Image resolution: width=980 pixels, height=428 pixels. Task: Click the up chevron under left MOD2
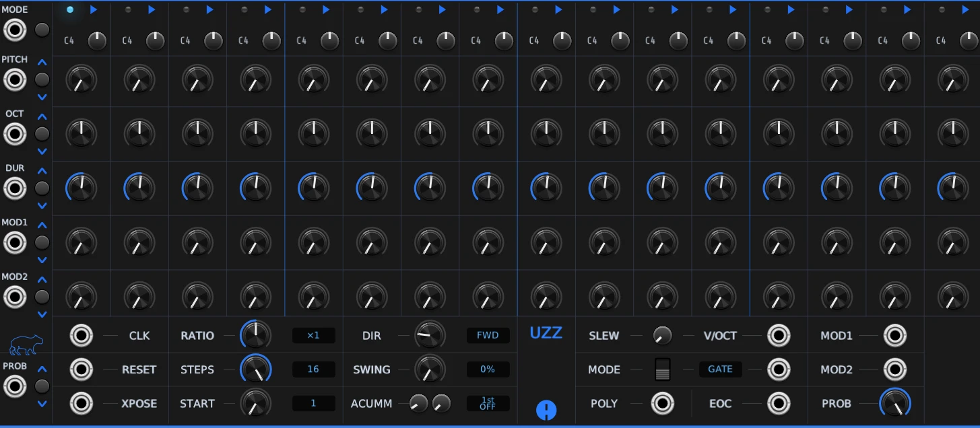(x=42, y=279)
